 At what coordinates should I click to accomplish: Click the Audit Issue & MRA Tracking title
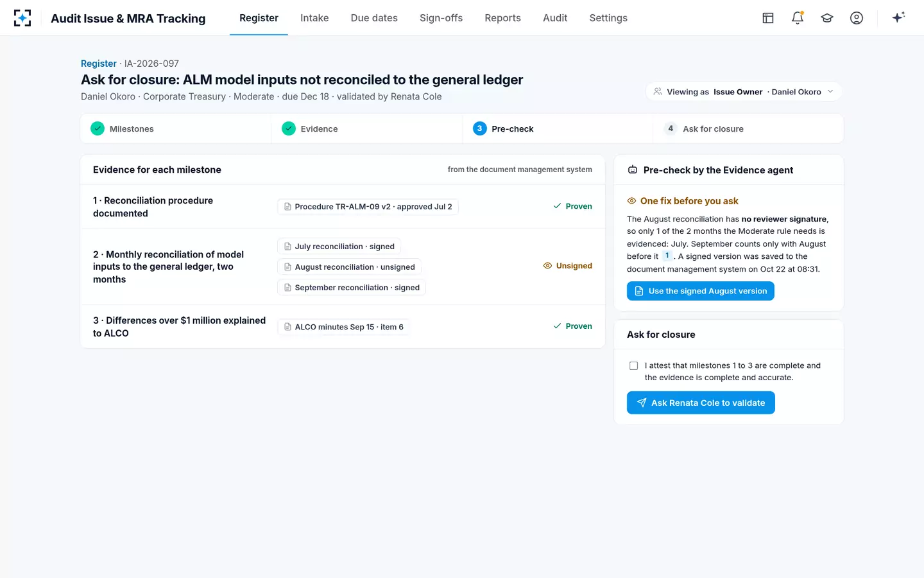click(128, 18)
